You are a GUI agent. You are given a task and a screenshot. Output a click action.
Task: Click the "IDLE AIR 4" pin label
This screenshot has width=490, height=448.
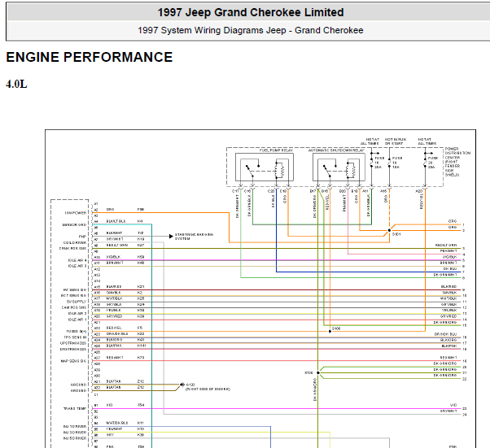coord(77,260)
